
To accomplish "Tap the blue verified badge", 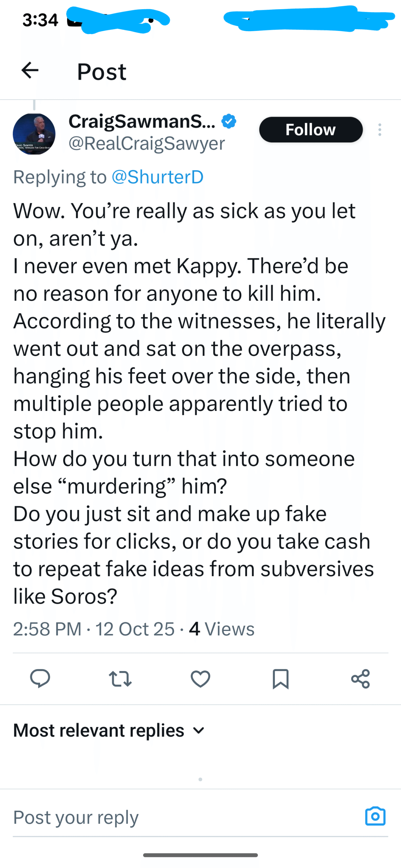I will click(x=229, y=121).
